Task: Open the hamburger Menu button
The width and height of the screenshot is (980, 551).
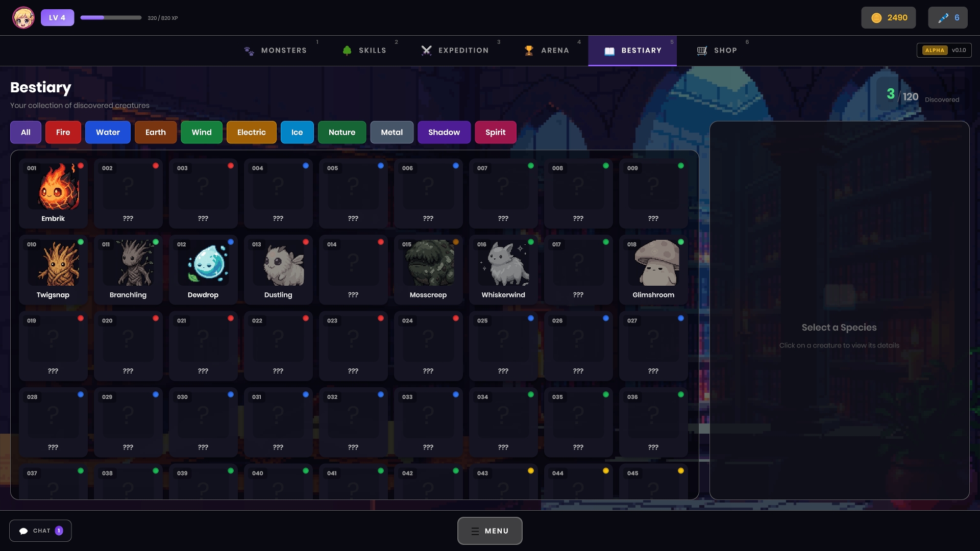Action: tap(489, 531)
